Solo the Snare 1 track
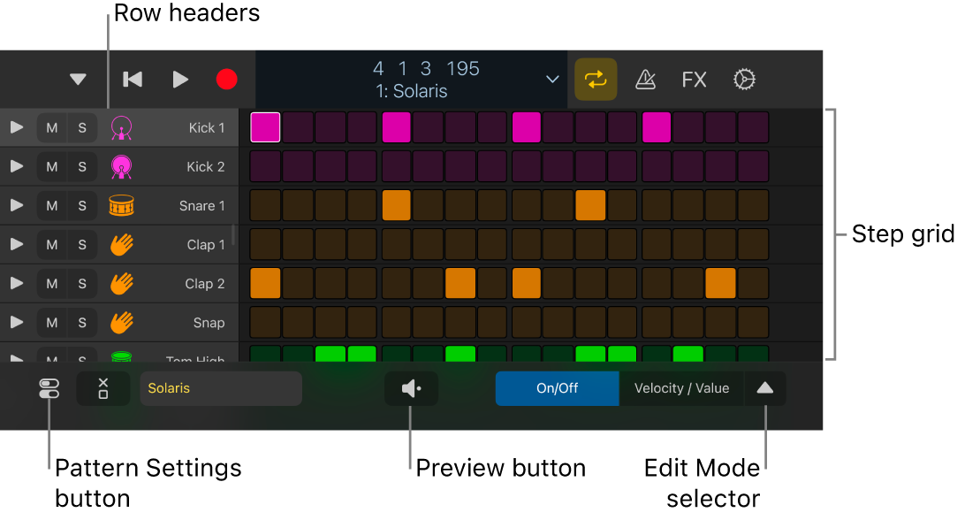Viewport: 980px width, 520px height. [81, 205]
